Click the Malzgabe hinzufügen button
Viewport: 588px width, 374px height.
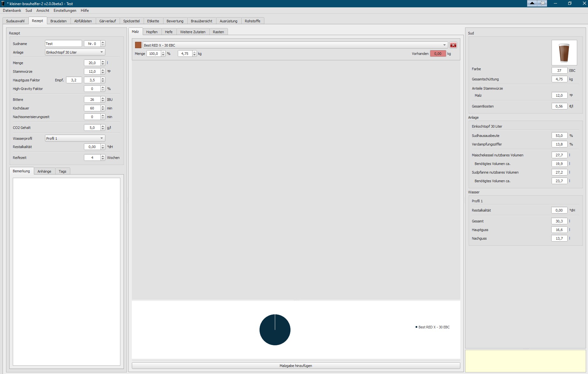tap(296, 366)
